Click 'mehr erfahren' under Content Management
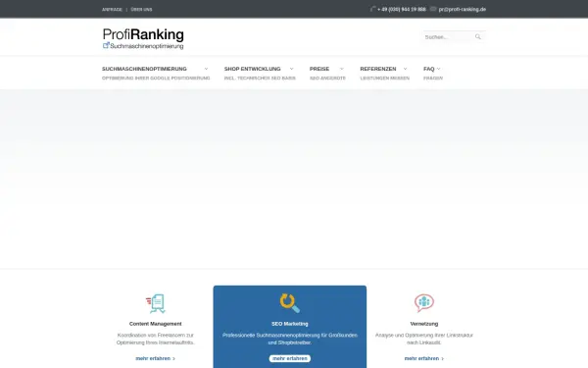 (155, 358)
